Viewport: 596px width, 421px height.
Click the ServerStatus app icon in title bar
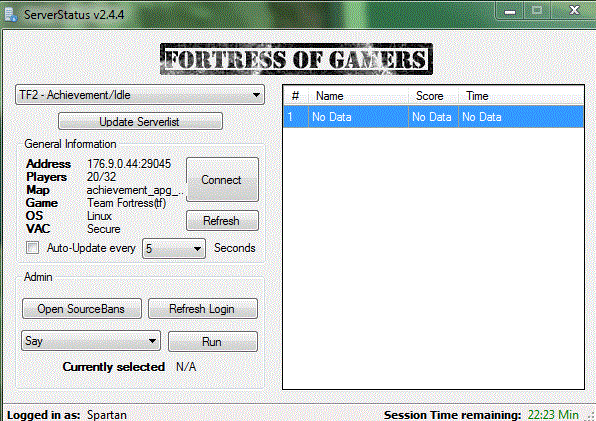tap(11, 14)
